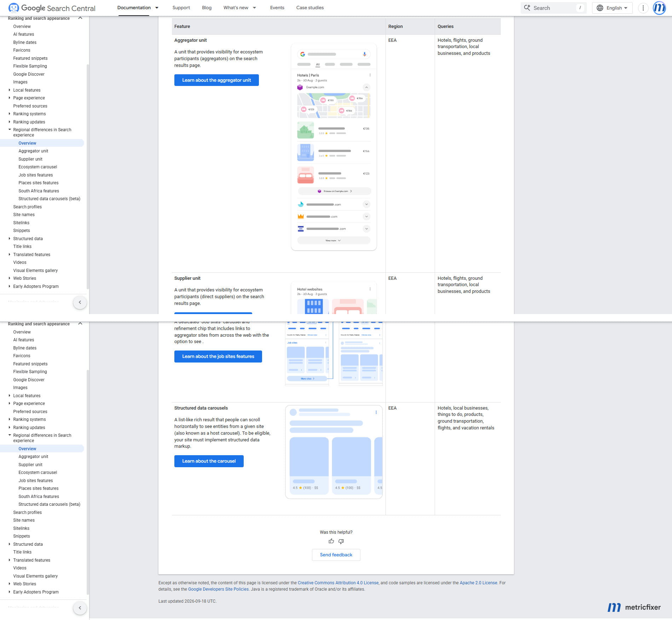
Task: Click Learn about the carousel button
Action: [209, 461]
